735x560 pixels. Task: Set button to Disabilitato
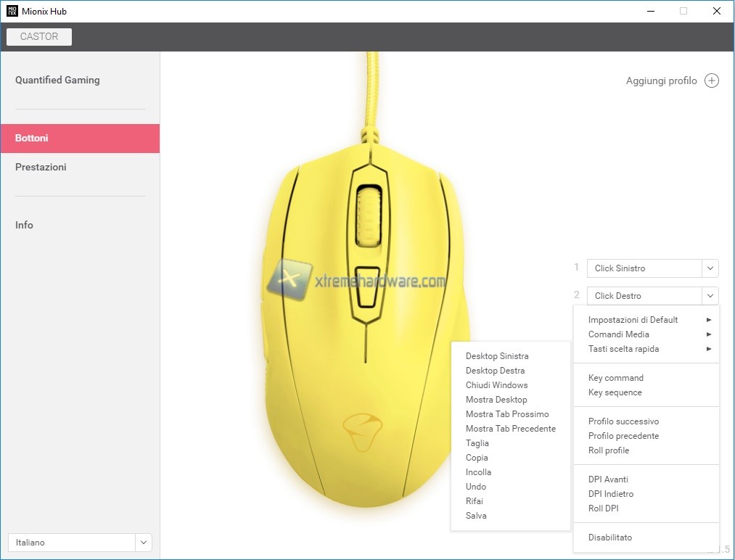pyautogui.click(x=609, y=538)
